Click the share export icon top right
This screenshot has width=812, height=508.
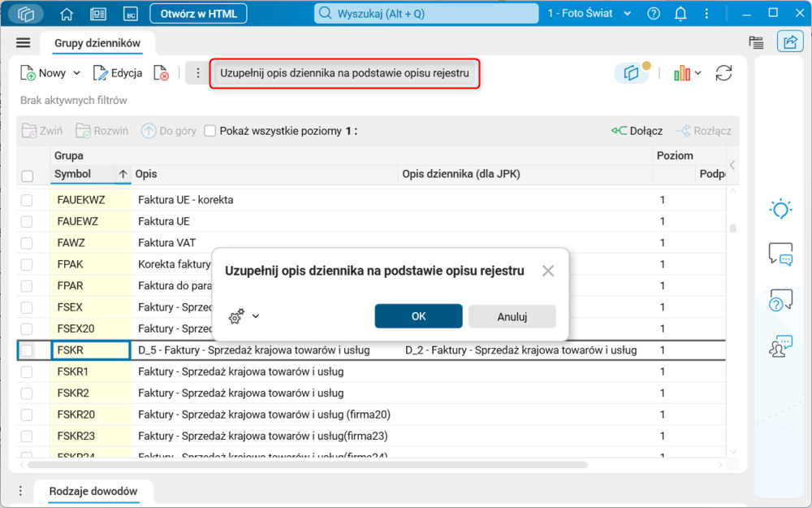pos(790,42)
